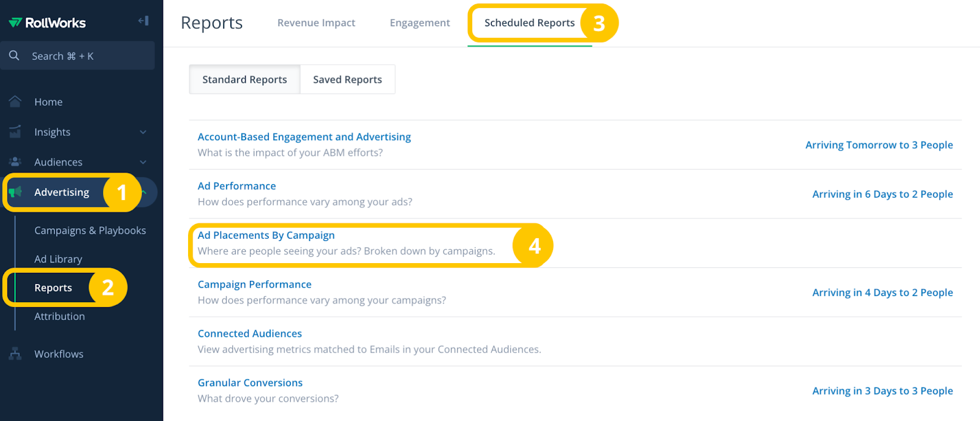Click the Reports page heading

click(x=212, y=23)
